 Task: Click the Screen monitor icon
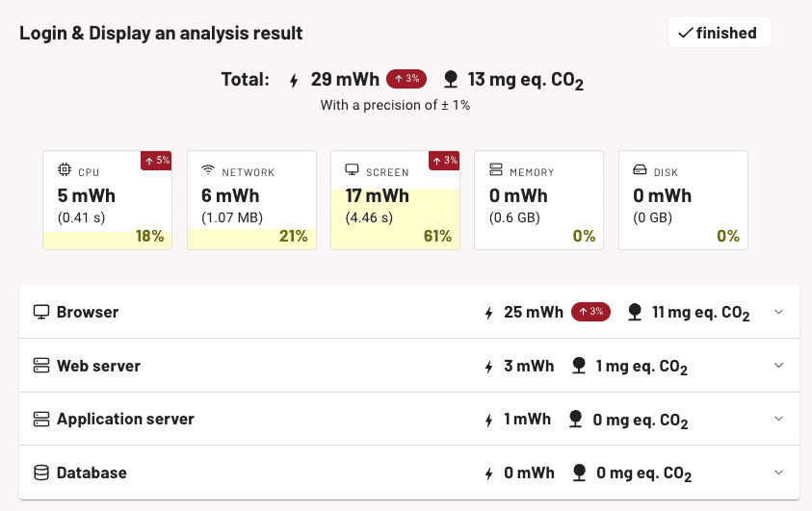point(352,170)
